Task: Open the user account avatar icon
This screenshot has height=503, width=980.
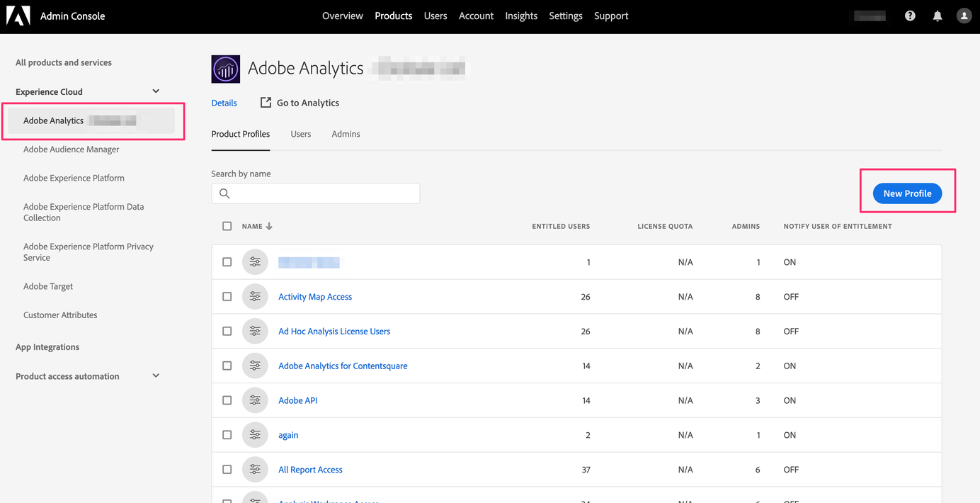Action: point(964,16)
